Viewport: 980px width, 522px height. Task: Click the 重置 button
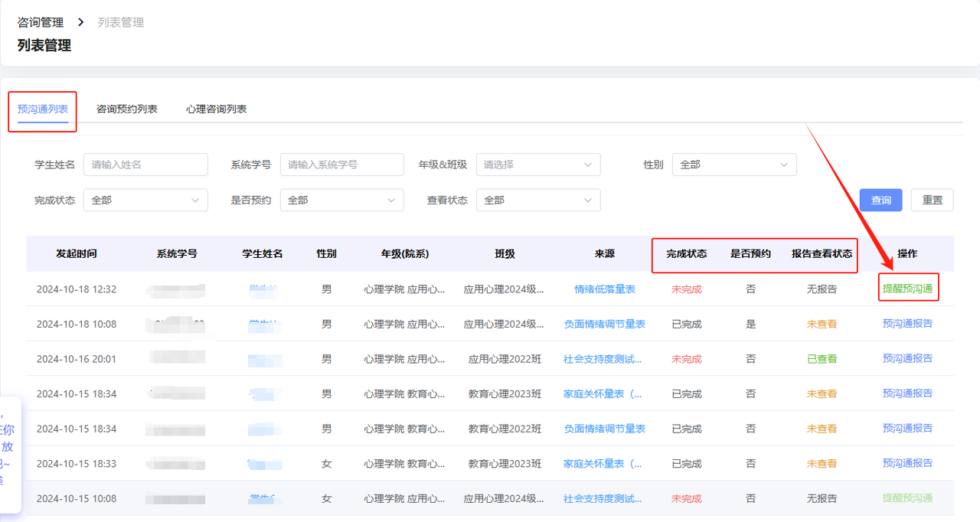pos(933,200)
